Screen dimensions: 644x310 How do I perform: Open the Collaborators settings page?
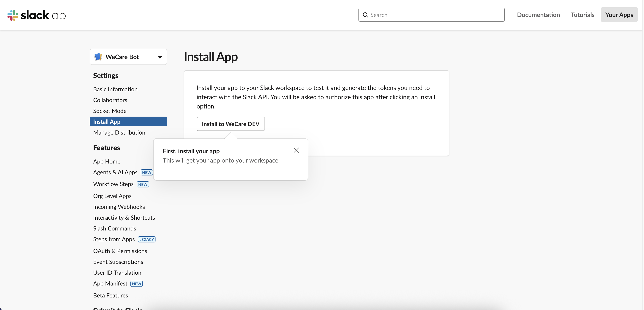(x=110, y=100)
